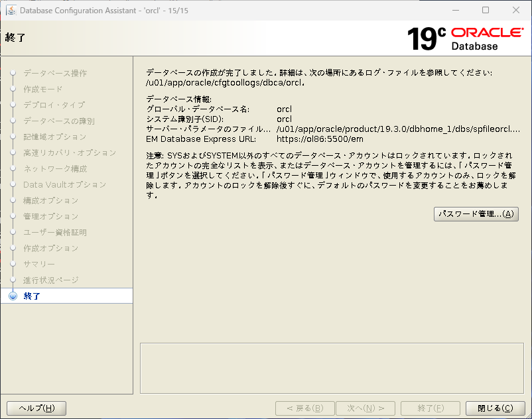
Task: Minimize the Database Configuration Assistant window
Action: [456, 10]
